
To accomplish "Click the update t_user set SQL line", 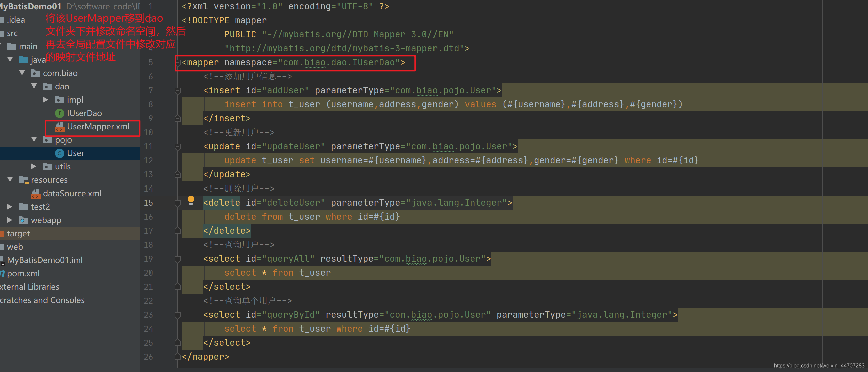I will (x=462, y=160).
